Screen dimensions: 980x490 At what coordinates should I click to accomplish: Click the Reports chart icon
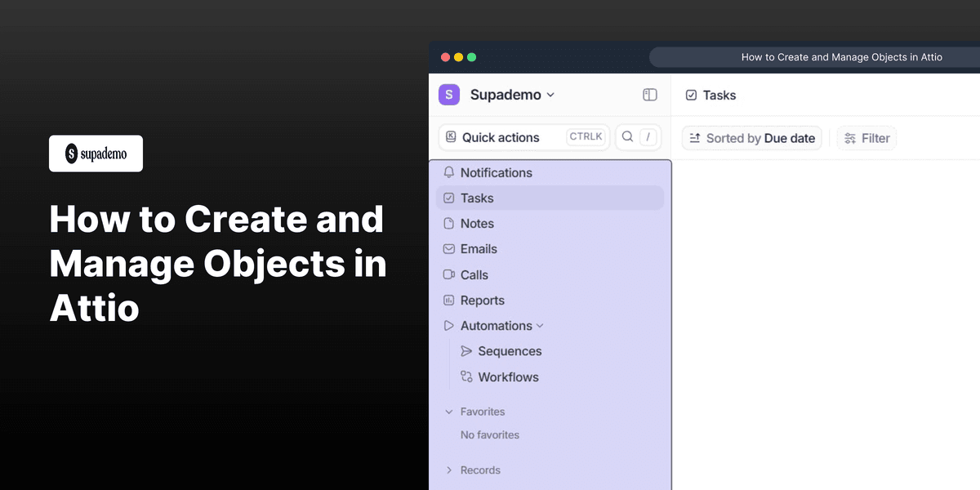pyautogui.click(x=449, y=300)
